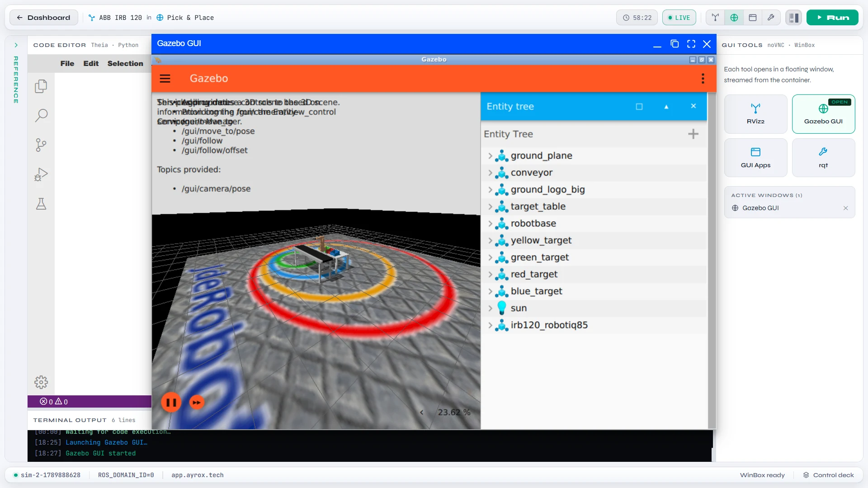Step the simulation forward

coord(197,402)
